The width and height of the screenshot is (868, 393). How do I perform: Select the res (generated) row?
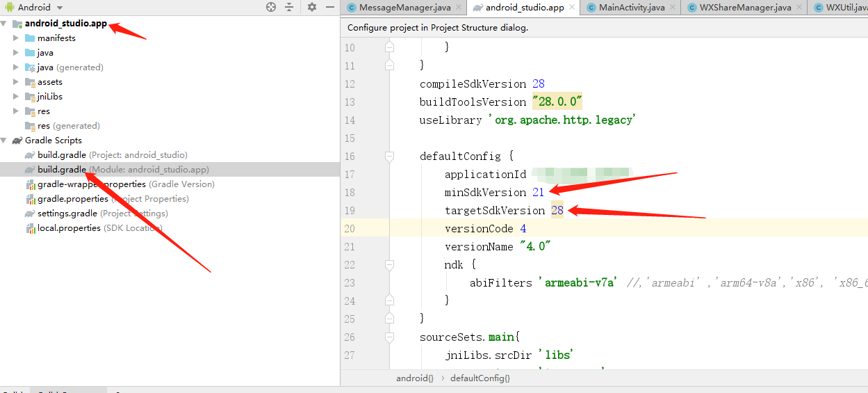click(x=170, y=126)
